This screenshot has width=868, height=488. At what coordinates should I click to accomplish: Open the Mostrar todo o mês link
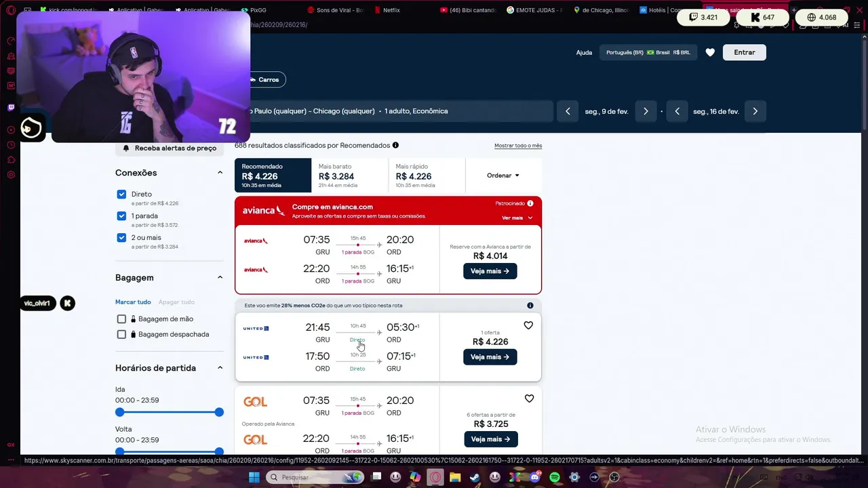(x=518, y=146)
